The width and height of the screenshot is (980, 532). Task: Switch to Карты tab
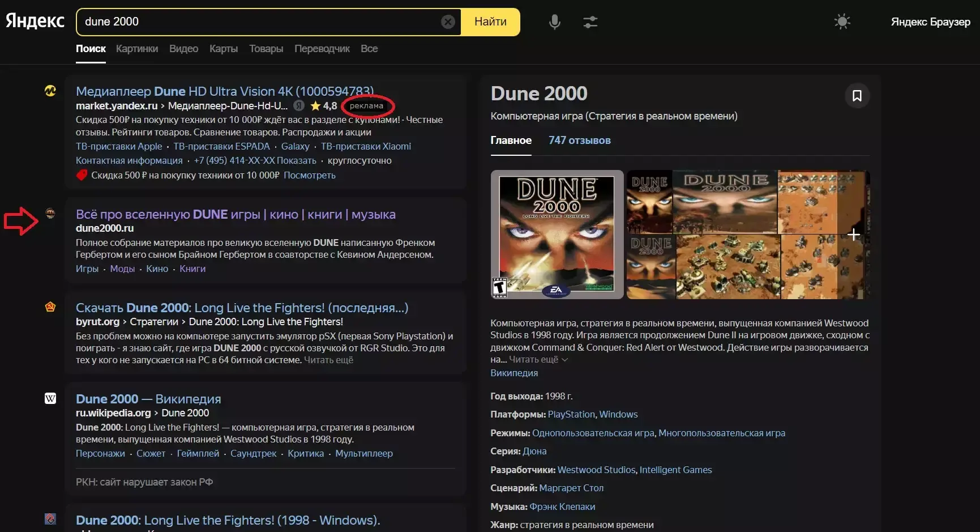tap(224, 49)
